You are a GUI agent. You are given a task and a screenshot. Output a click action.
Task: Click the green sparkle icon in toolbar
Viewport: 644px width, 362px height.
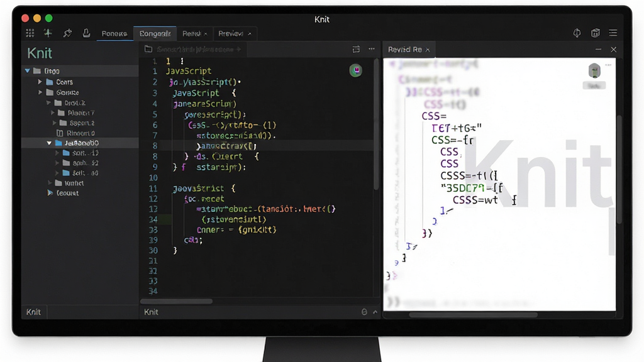[48, 33]
